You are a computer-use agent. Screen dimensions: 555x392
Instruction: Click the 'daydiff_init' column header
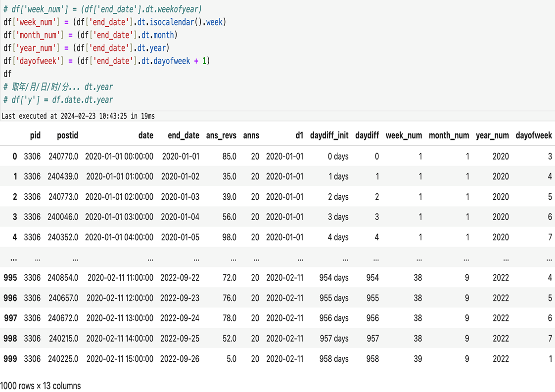329,135
